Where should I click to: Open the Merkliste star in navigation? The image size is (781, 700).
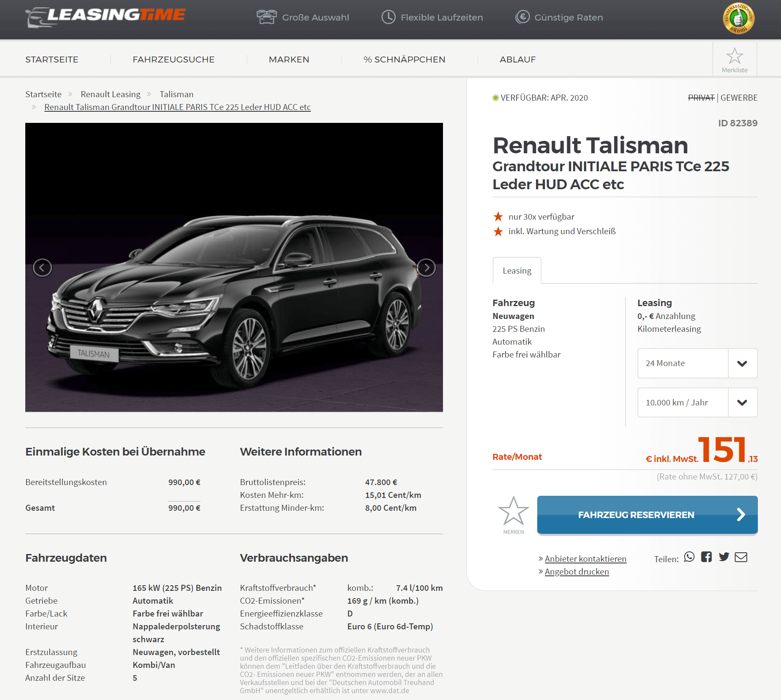735,60
